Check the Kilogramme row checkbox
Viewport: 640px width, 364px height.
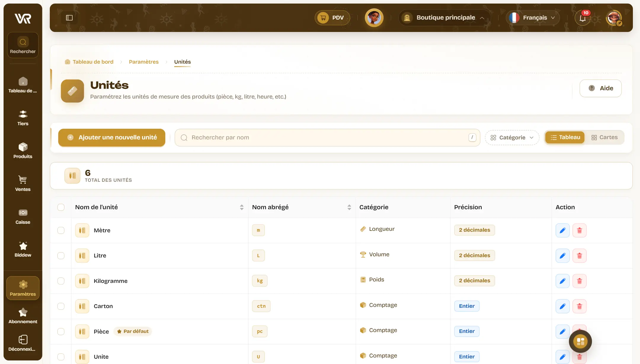click(x=61, y=281)
